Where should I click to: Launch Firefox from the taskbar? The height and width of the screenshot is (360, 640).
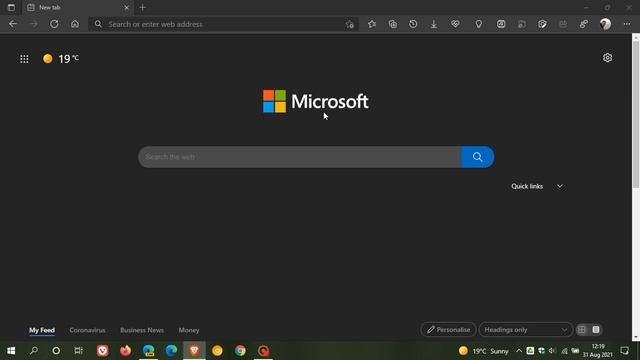(x=125, y=351)
